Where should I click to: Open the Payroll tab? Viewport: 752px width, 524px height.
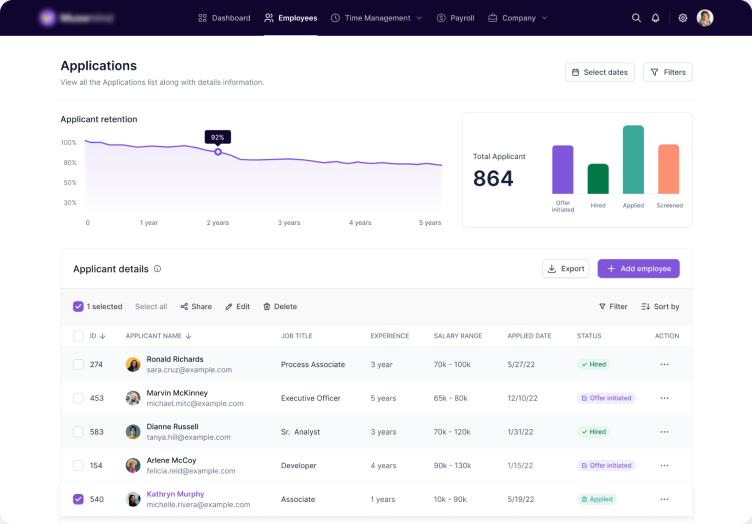(455, 18)
